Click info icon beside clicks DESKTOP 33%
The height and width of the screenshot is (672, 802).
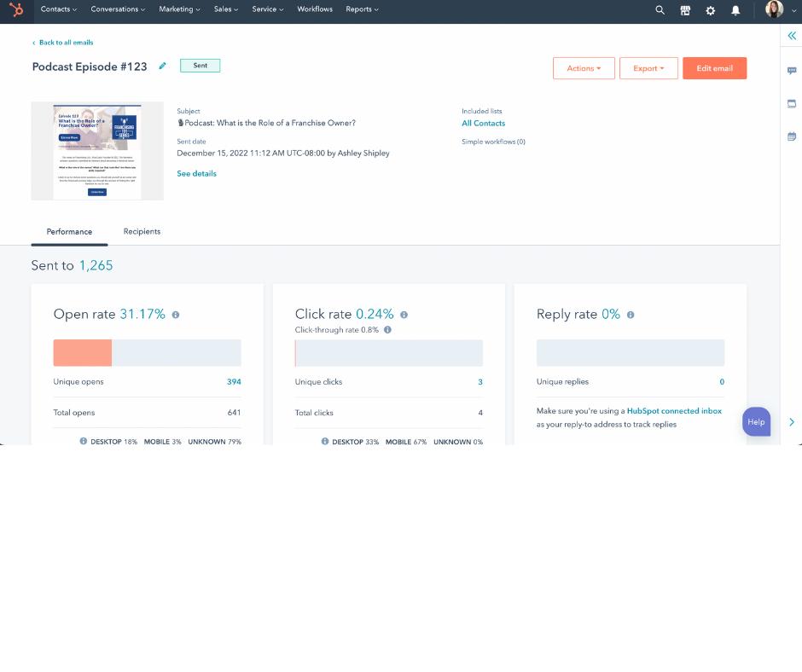325,441
